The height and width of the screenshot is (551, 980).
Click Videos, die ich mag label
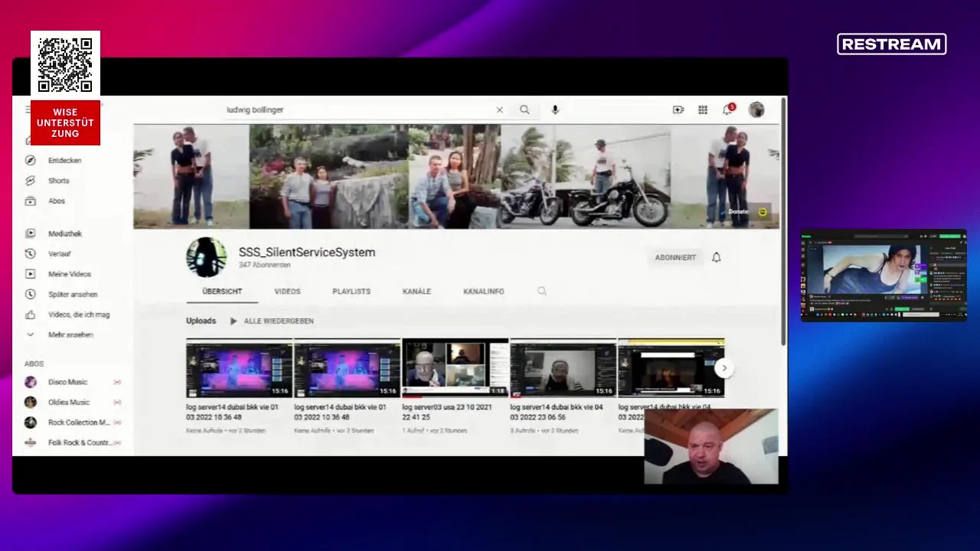click(79, 315)
